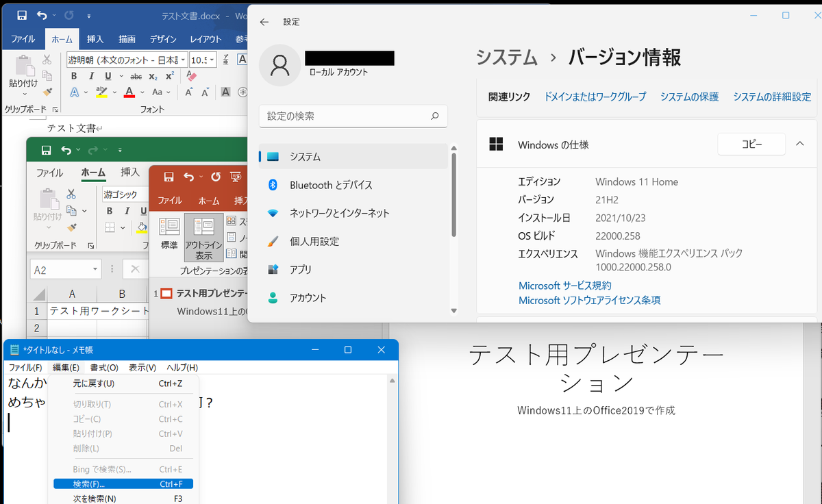Screen dimensions: 822x504
Task: Toggle Bold in Word font group
Action: tap(74, 76)
